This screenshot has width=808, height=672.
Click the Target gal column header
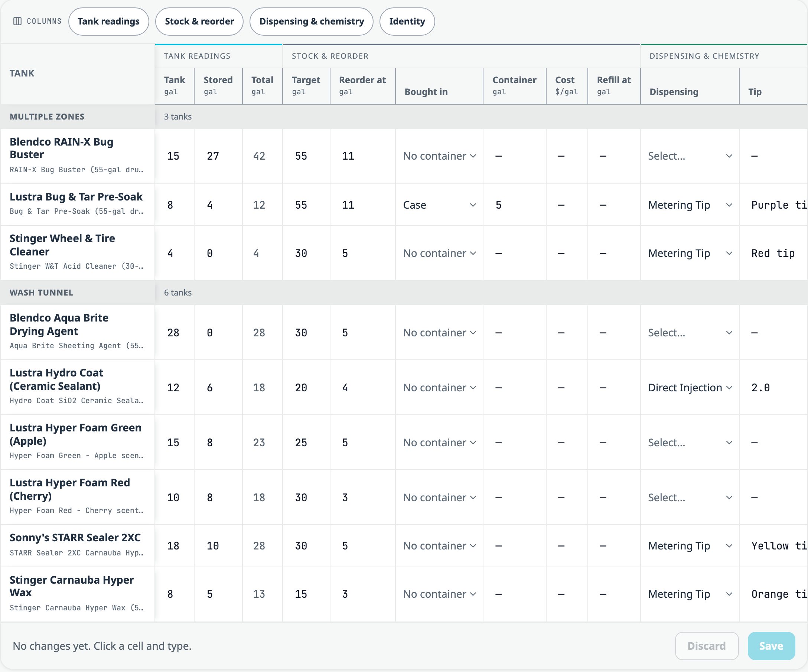pyautogui.click(x=306, y=85)
